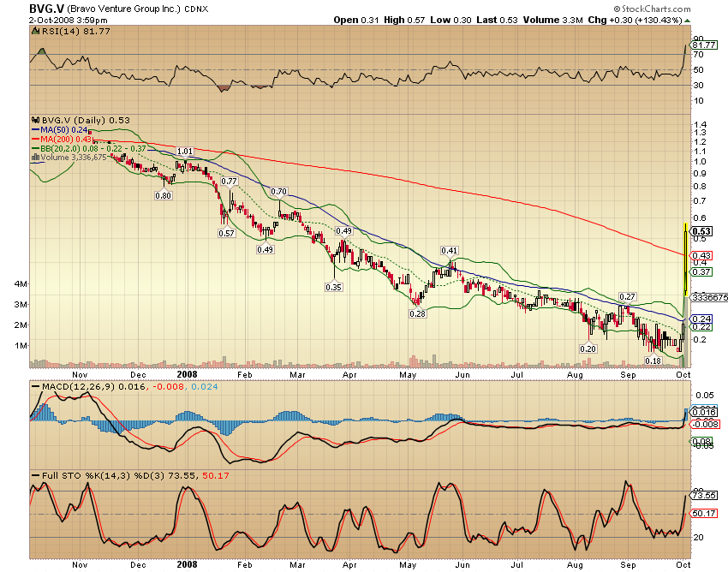Click the 'Low 0.30' value
Image resolution: width=728 pixels, height=572 pixels.
(x=451, y=20)
